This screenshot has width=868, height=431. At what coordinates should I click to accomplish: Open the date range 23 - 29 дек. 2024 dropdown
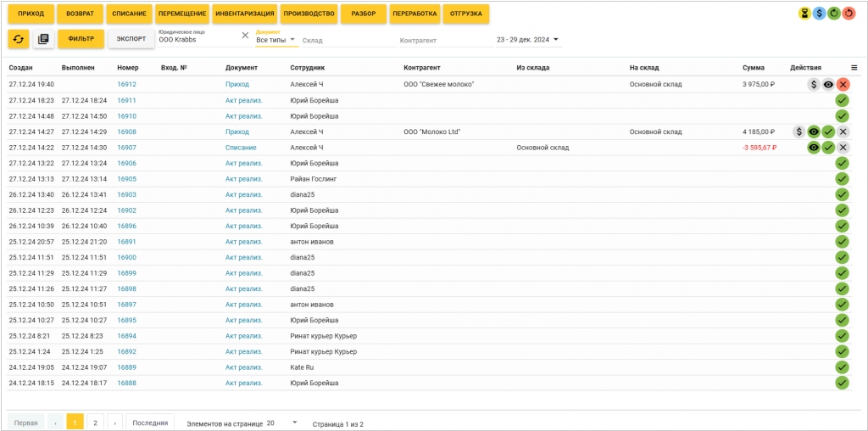[x=528, y=40]
